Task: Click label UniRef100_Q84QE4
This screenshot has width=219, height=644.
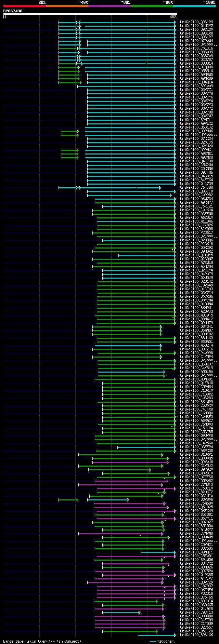Action: (196, 82)
